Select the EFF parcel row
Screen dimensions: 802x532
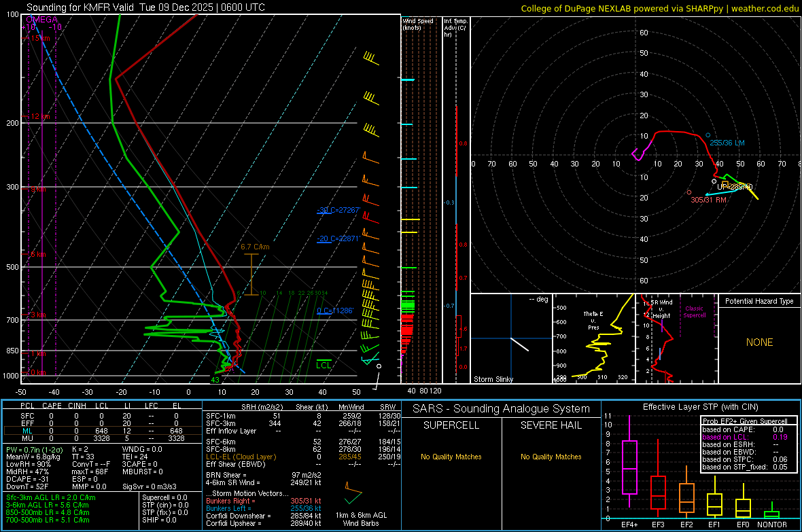(x=102, y=423)
